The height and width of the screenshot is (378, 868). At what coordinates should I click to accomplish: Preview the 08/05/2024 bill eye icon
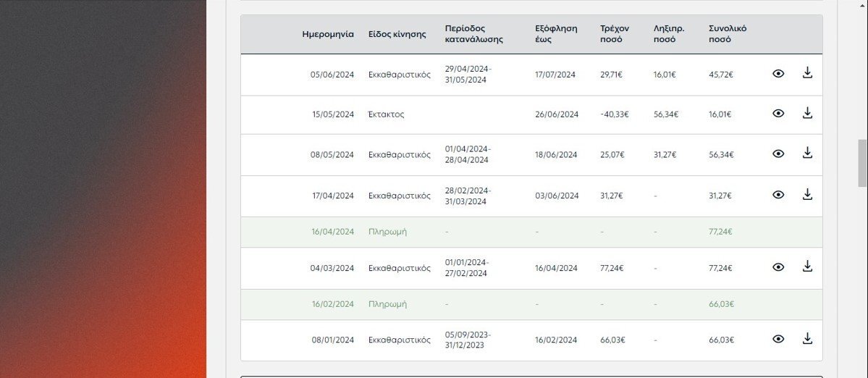tap(778, 154)
